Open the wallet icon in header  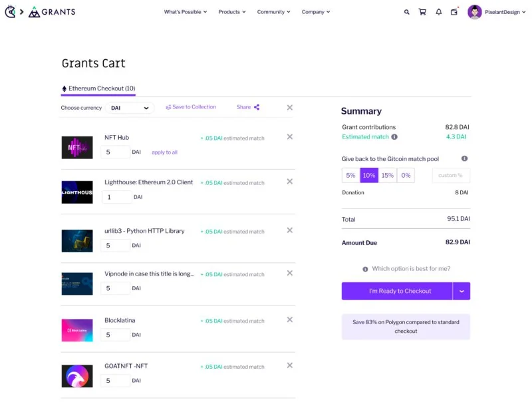(454, 12)
